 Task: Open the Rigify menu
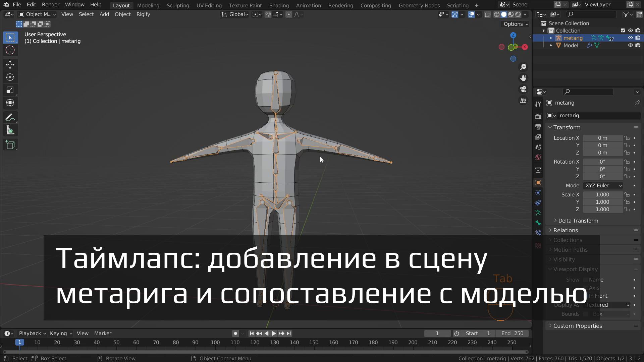coord(143,14)
